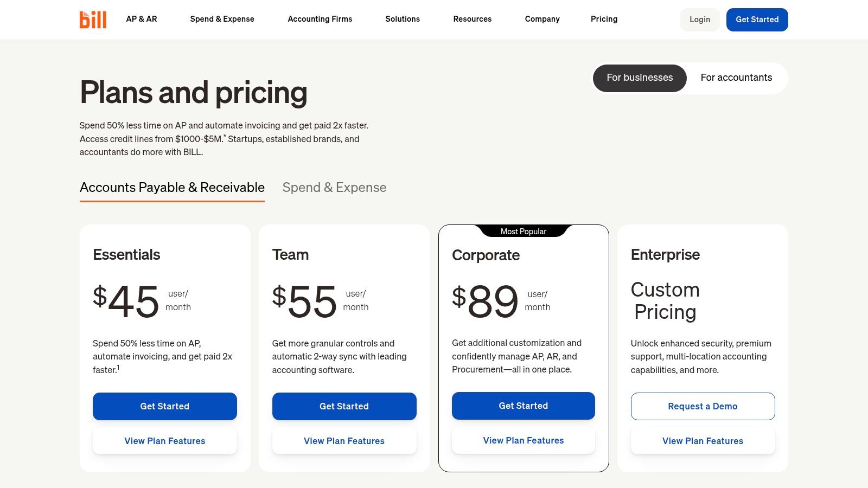Image resolution: width=868 pixels, height=488 pixels.
Task: View plan features for Essentials
Action: click(x=164, y=441)
